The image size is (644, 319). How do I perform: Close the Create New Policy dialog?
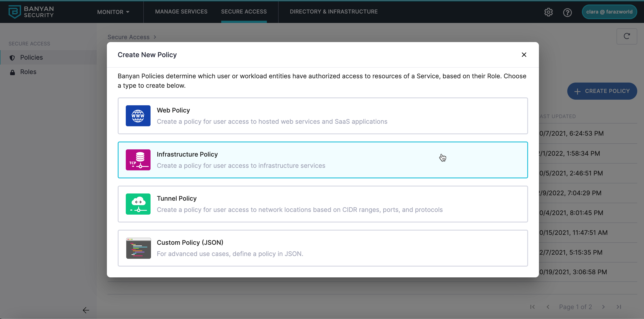(x=524, y=55)
